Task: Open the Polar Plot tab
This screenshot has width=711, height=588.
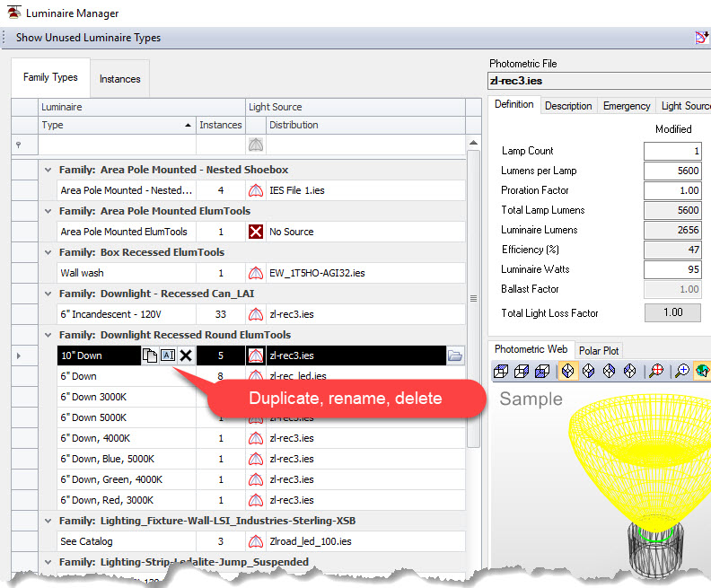Action: (x=599, y=350)
